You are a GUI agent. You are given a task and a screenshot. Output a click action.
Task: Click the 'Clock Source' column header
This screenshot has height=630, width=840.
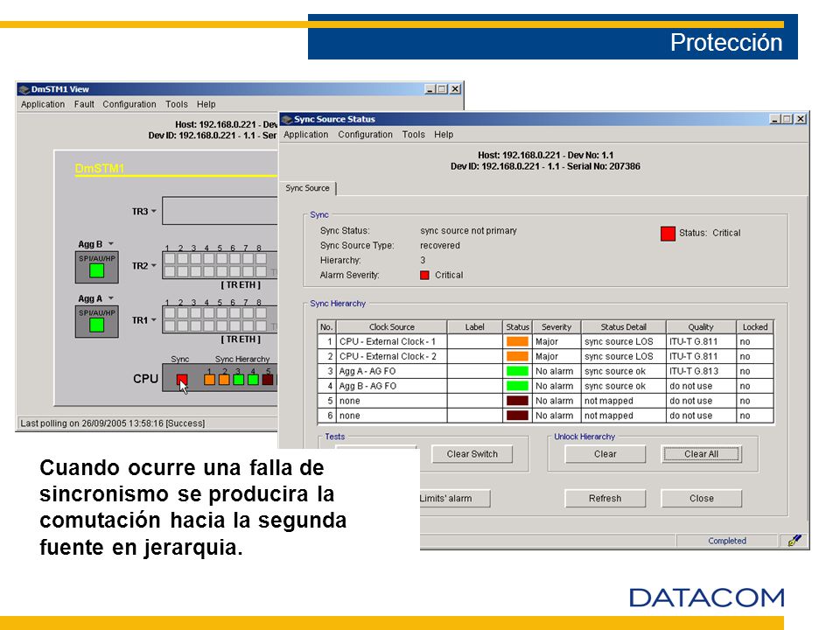tap(392, 326)
